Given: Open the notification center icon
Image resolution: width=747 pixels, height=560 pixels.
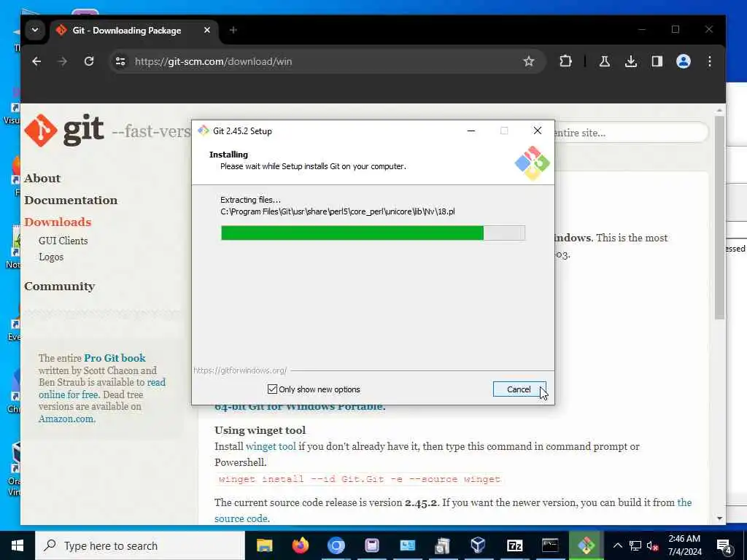Looking at the screenshot, I should [724, 545].
